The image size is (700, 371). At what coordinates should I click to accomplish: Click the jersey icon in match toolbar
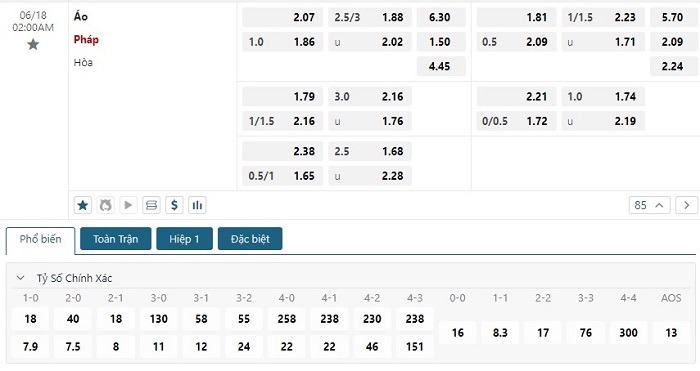pos(106,205)
